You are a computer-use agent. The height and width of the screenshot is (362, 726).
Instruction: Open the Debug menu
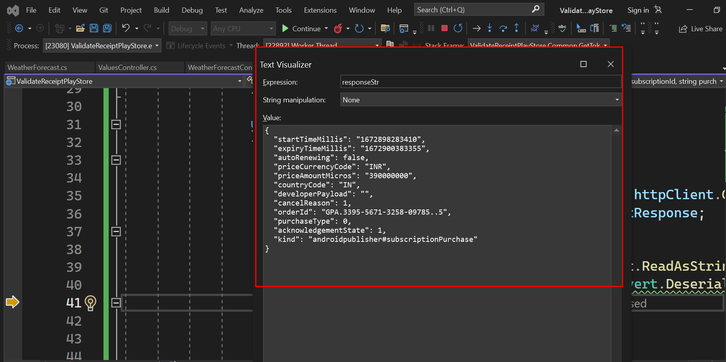(x=192, y=10)
